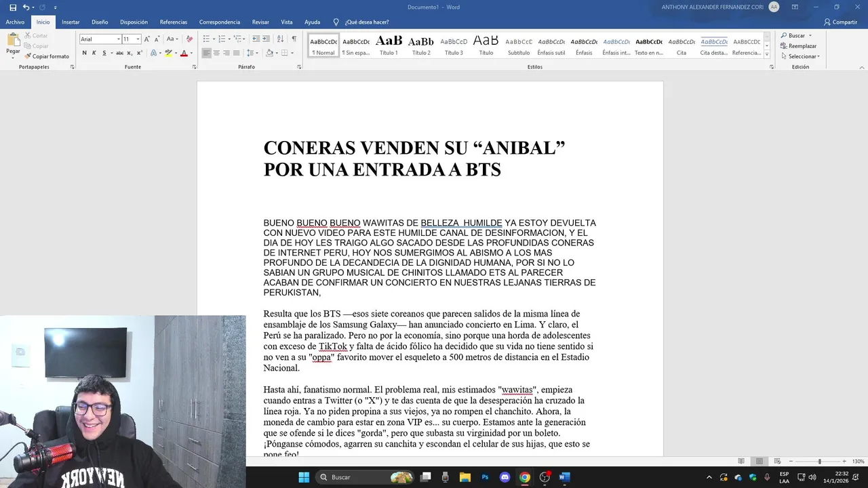Expand the Estilos gallery more arrow
This screenshot has height=488, width=868.
[x=767, y=55]
